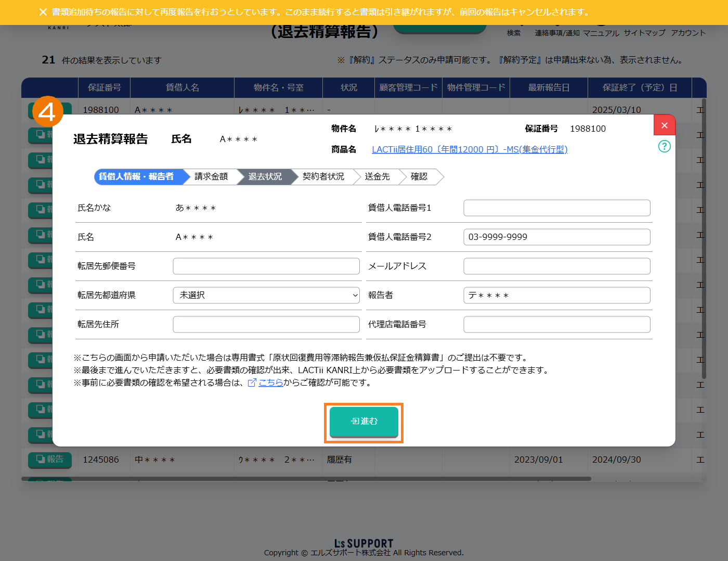Focus the 転居先郵便番号 input field

click(266, 266)
